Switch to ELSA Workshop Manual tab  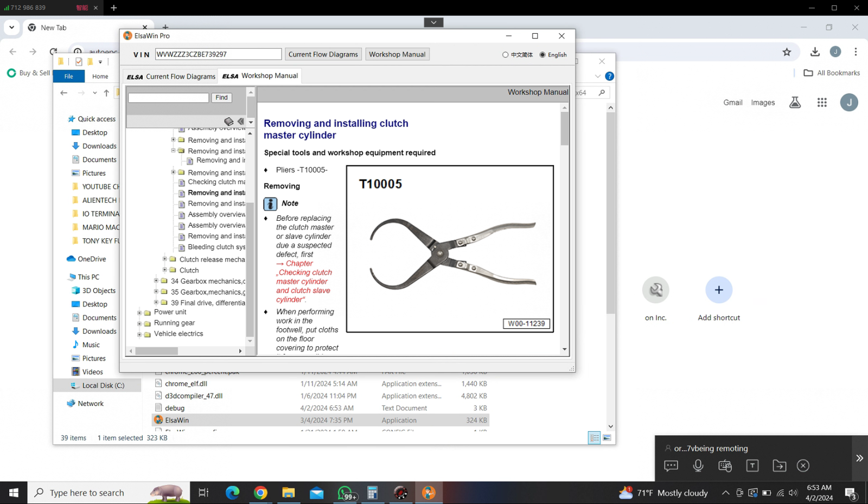click(260, 76)
